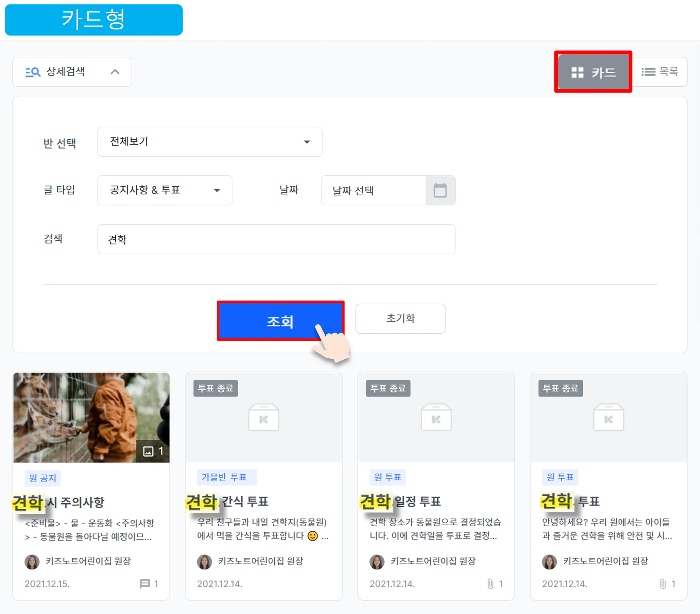This screenshot has height=614, width=700.
Task: Click the attachment clip on the 견학 투표 card
Action: [663, 584]
